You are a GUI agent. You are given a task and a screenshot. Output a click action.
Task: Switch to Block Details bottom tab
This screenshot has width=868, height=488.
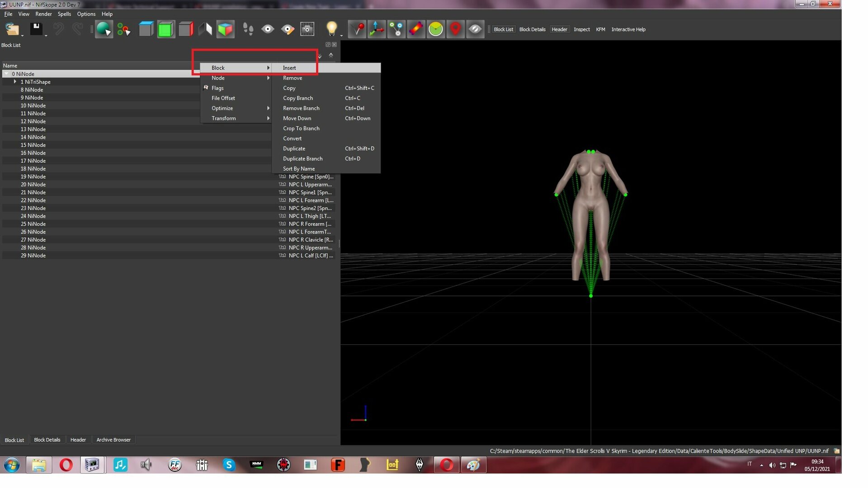[47, 440]
